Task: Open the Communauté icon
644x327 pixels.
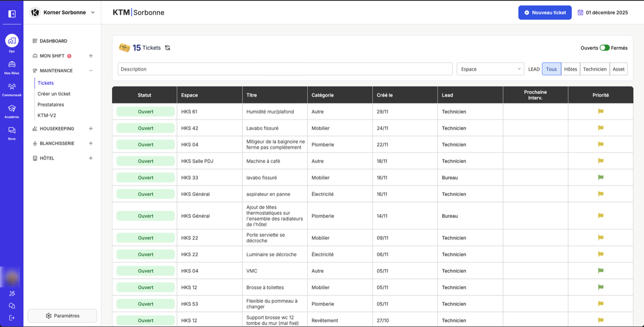Action: tap(12, 86)
